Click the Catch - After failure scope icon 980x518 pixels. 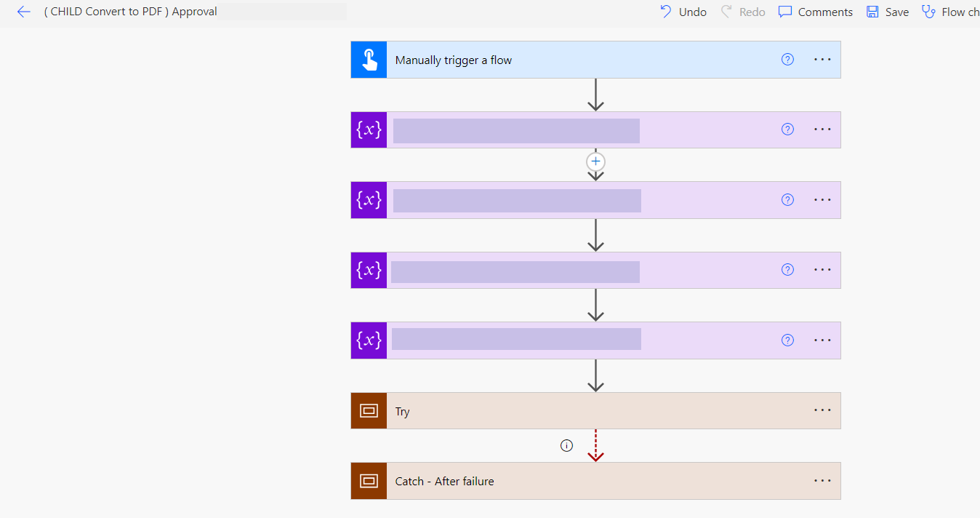(369, 481)
